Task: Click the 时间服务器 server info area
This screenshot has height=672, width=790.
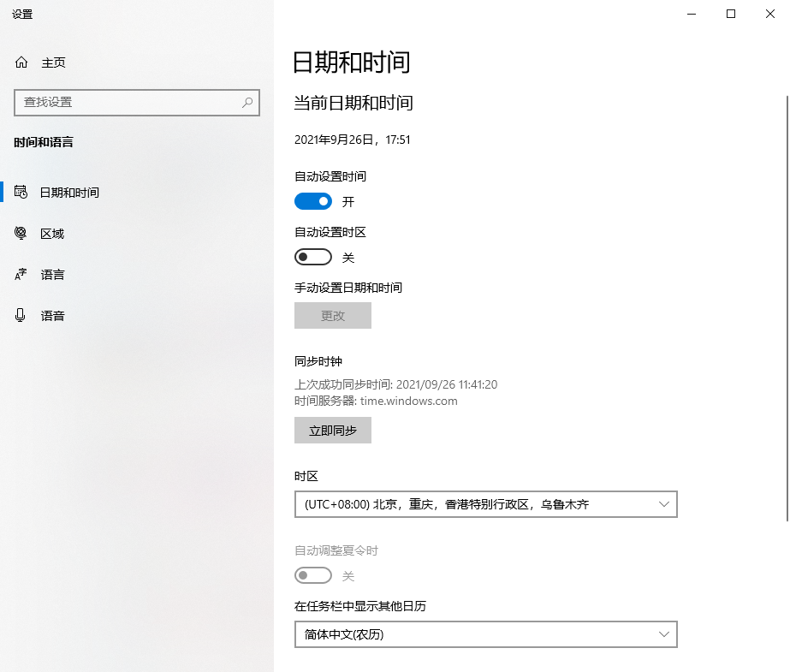Action: pyautogui.click(x=373, y=401)
